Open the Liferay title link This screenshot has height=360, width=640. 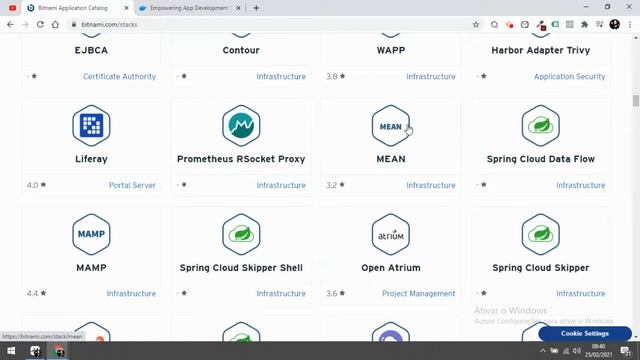point(91,159)
